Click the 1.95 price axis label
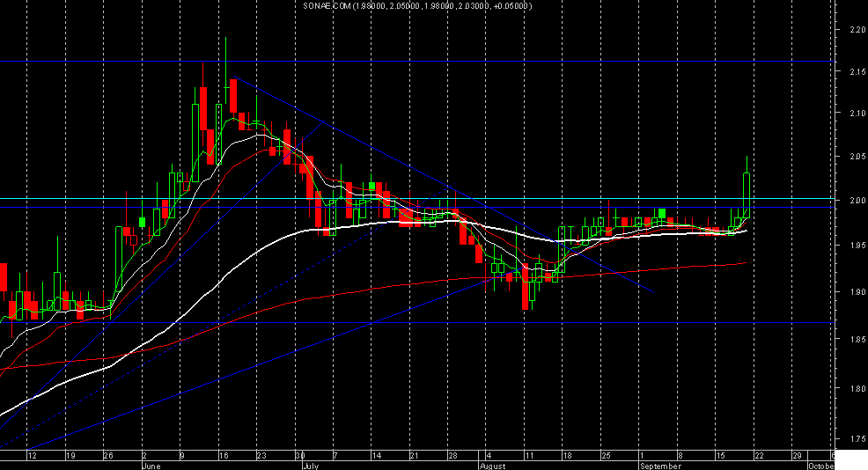 [x=857, y=246]
